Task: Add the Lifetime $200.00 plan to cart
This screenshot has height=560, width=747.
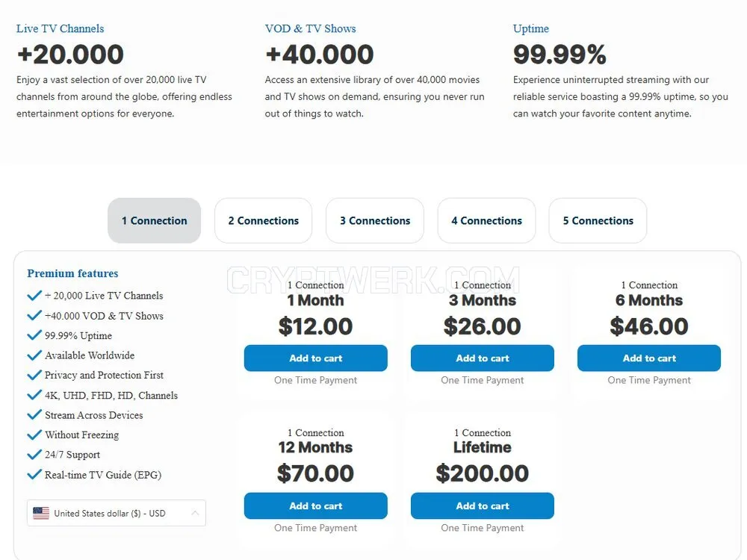Action: point(483,505)
